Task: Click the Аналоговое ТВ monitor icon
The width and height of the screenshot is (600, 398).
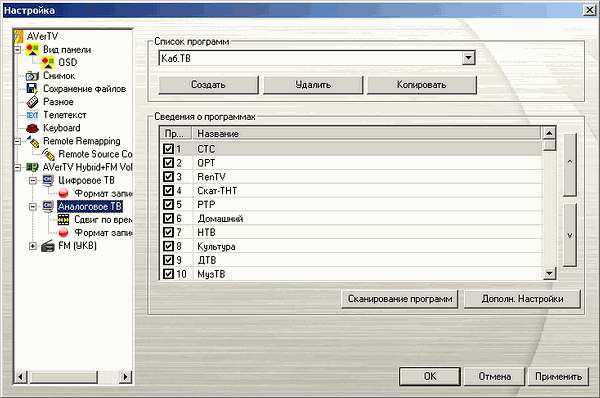Action: click(48, 206)
